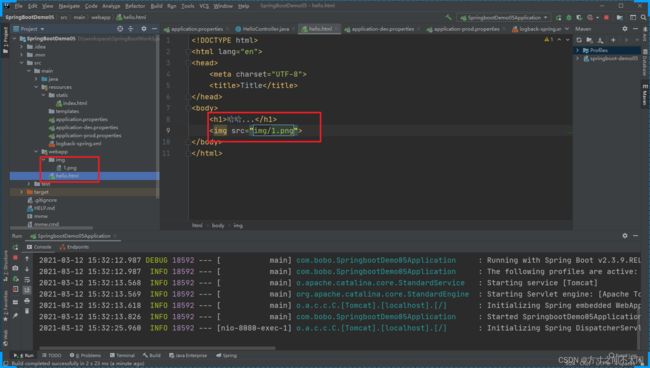Open the VCS menu
The image size is (650, 368).
[x=204, y=6]
